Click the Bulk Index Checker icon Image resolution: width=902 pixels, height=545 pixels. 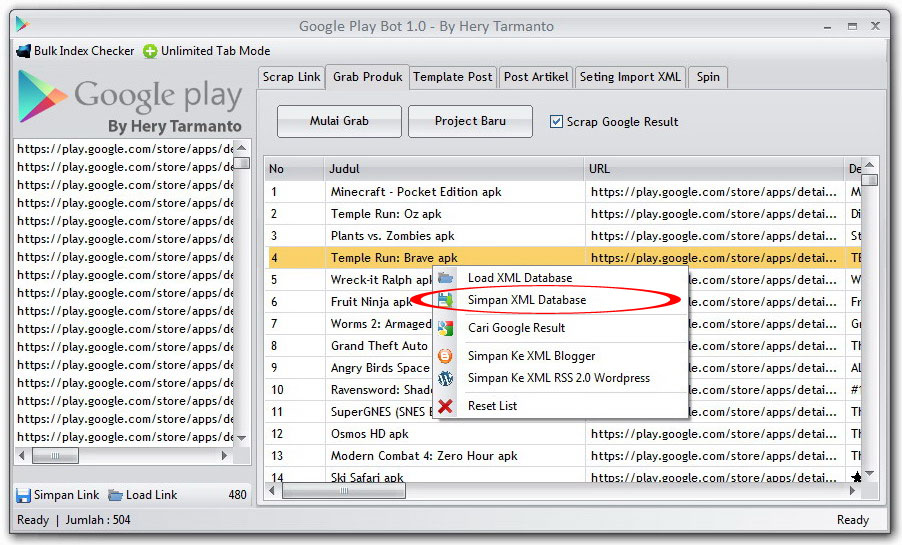pos(24,51)
